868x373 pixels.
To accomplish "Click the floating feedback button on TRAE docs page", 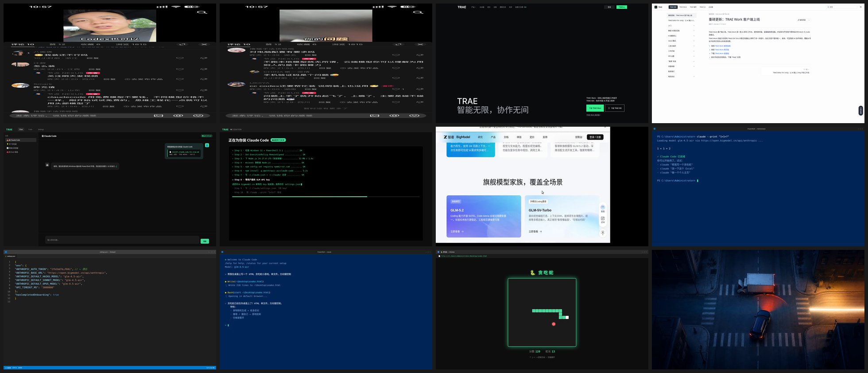I will [x=860, y=110].
